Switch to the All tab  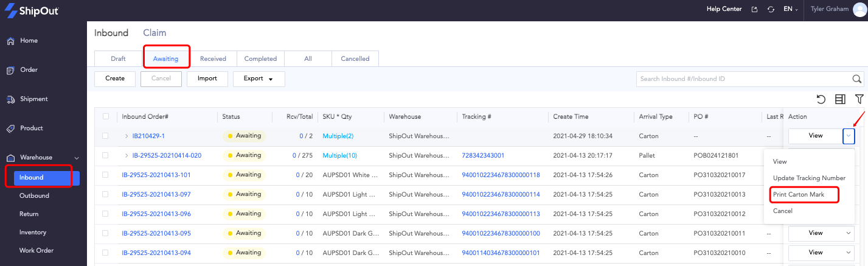308,59
